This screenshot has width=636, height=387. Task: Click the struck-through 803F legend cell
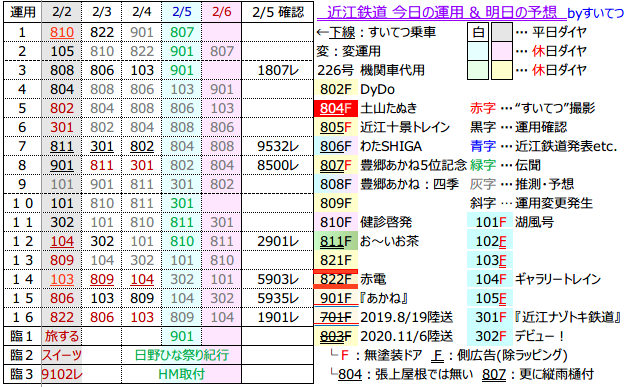[335, 336]
